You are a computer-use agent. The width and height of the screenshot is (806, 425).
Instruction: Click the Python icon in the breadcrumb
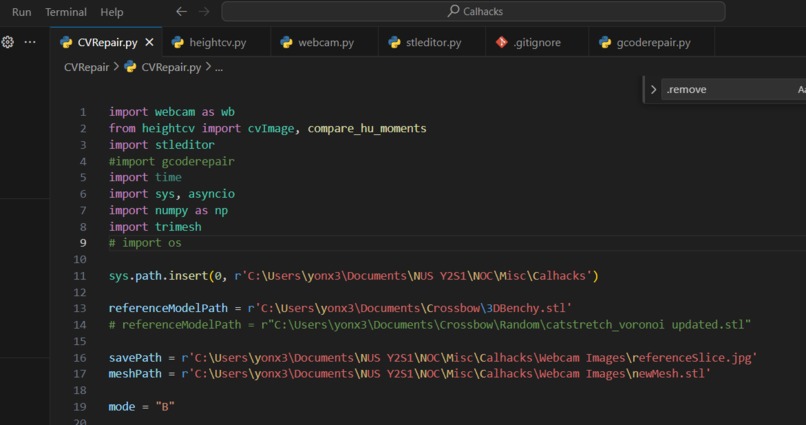(130, 67)
